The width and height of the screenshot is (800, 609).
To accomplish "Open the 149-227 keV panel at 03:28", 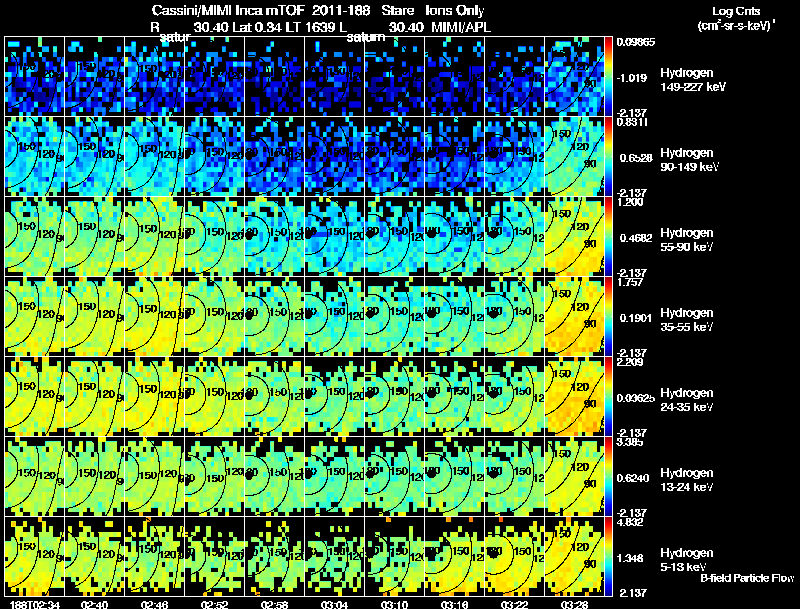I will tap(574, 76).
